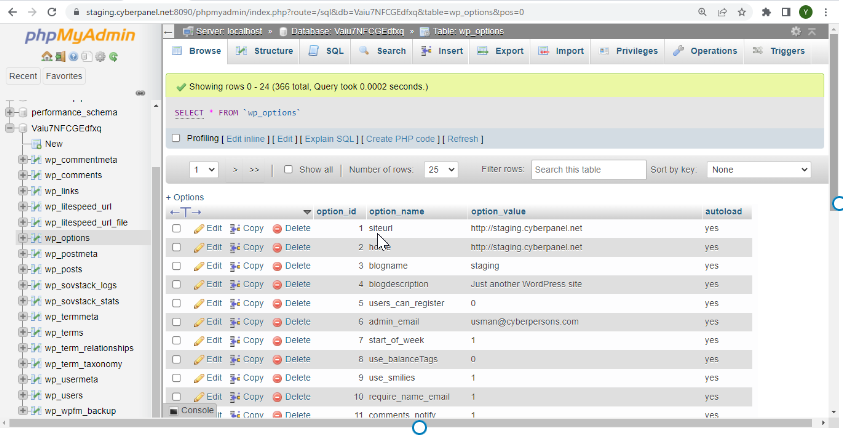This screenshot has height=435, width=843.
Task: Click page settings gear icon at top right
Action: [x=796, y=31]
